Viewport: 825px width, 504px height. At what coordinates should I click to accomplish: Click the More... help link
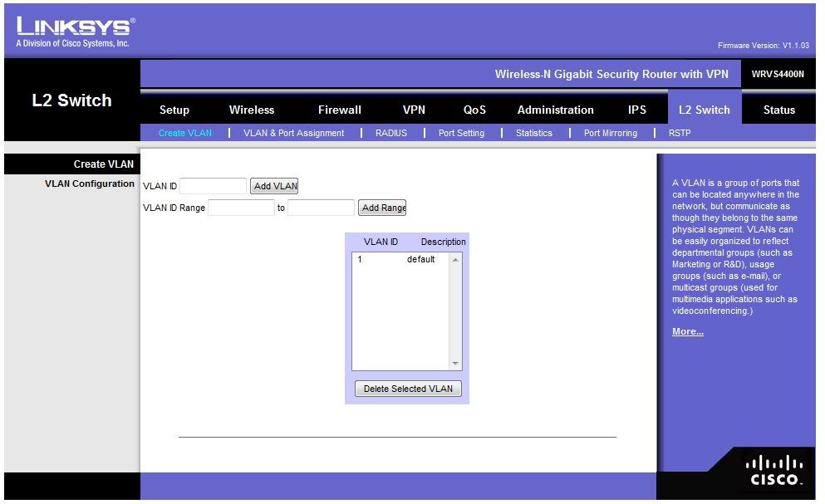point(687,331)
